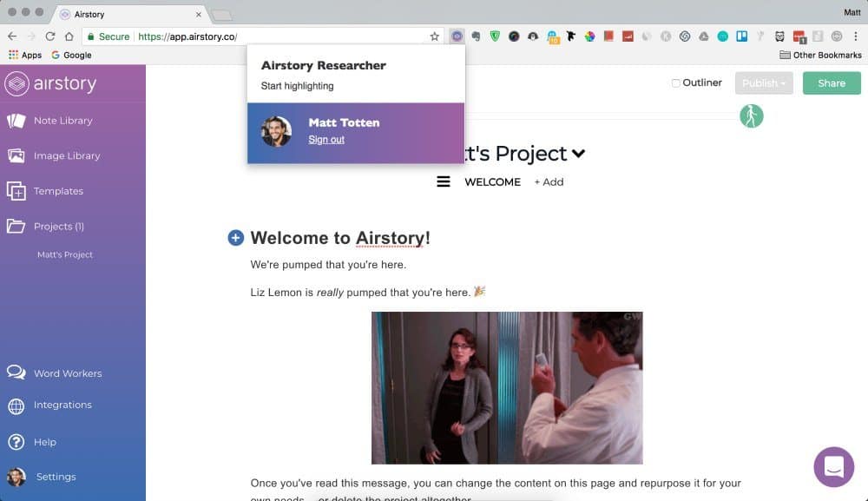Click the green shield extension icon
Viewport: 868px width, 501px height.
495,36
